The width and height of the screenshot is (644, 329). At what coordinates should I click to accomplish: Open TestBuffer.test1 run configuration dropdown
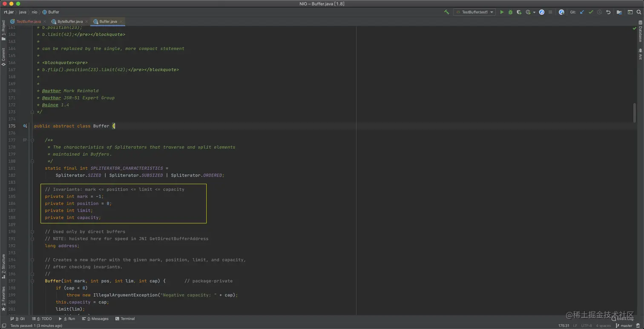474,12
